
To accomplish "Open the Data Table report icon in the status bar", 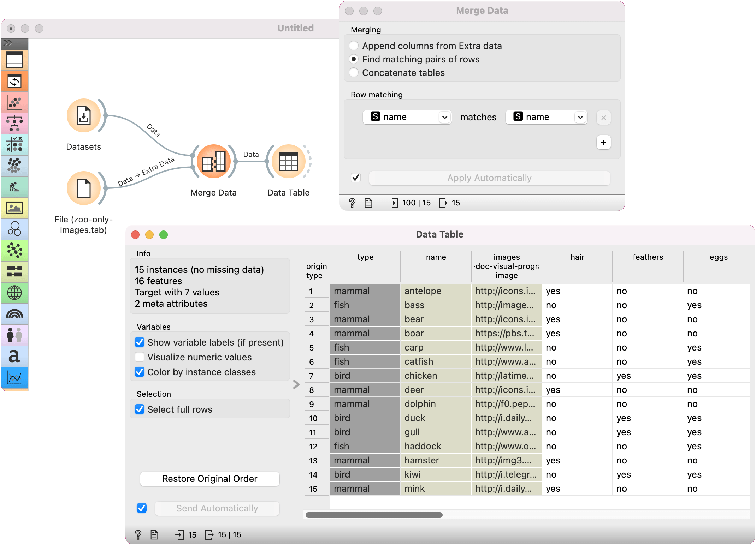I will 154,535.
